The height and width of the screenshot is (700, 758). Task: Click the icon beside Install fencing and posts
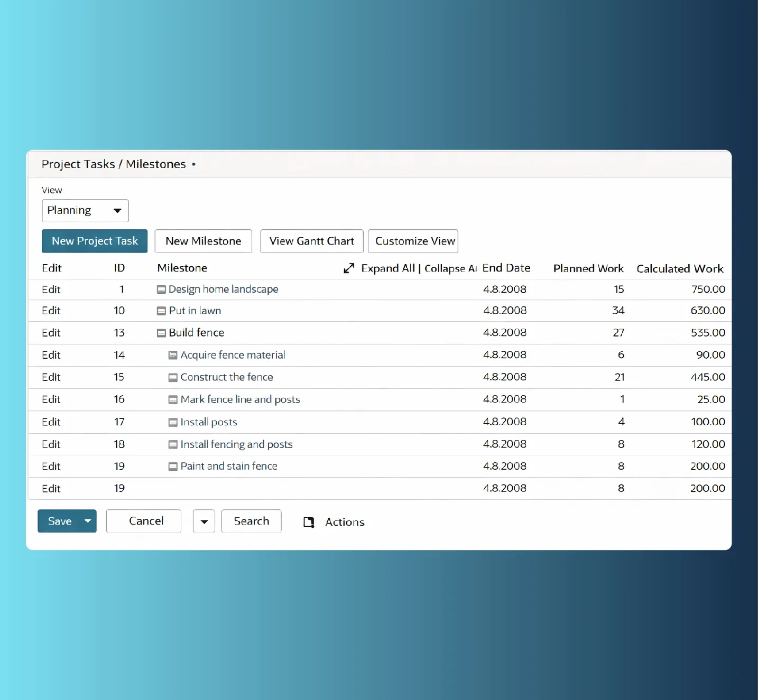pos(173,445)
